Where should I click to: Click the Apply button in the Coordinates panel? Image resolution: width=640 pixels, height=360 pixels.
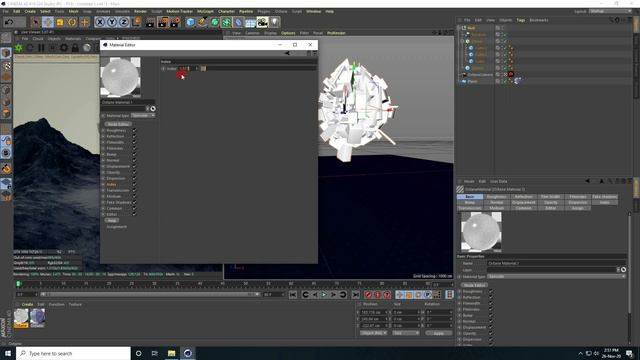tap(438, 333)
